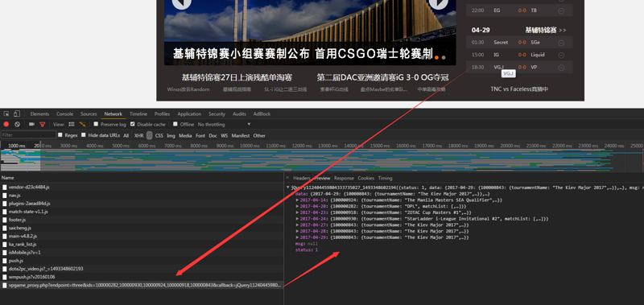Show All request types
This screenshot has height=305, width=644.
pyautogui.click(x=126, y=135)
